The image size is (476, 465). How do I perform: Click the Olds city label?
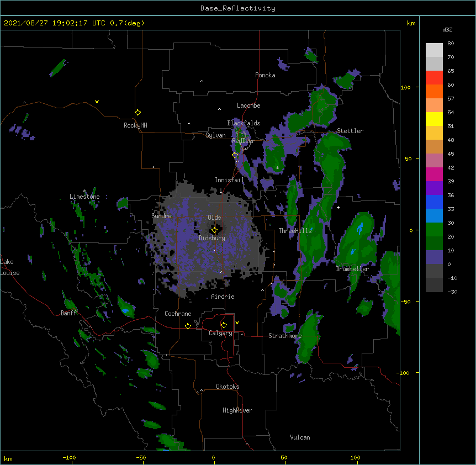pos(214,218)
